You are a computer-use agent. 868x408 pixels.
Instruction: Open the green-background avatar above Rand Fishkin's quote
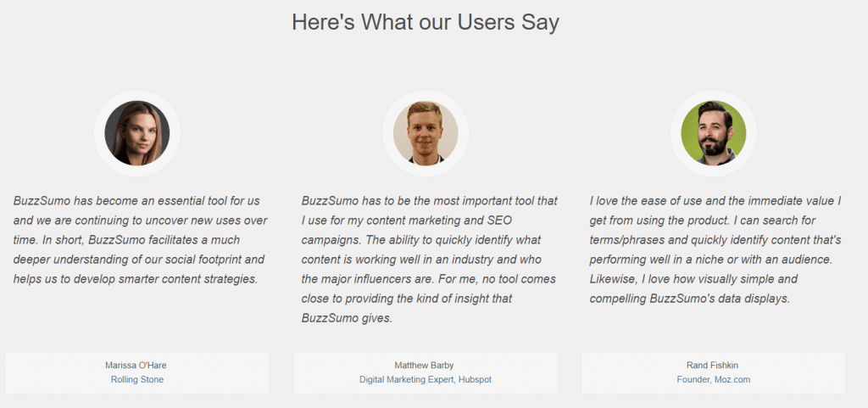tap(714, 133)
